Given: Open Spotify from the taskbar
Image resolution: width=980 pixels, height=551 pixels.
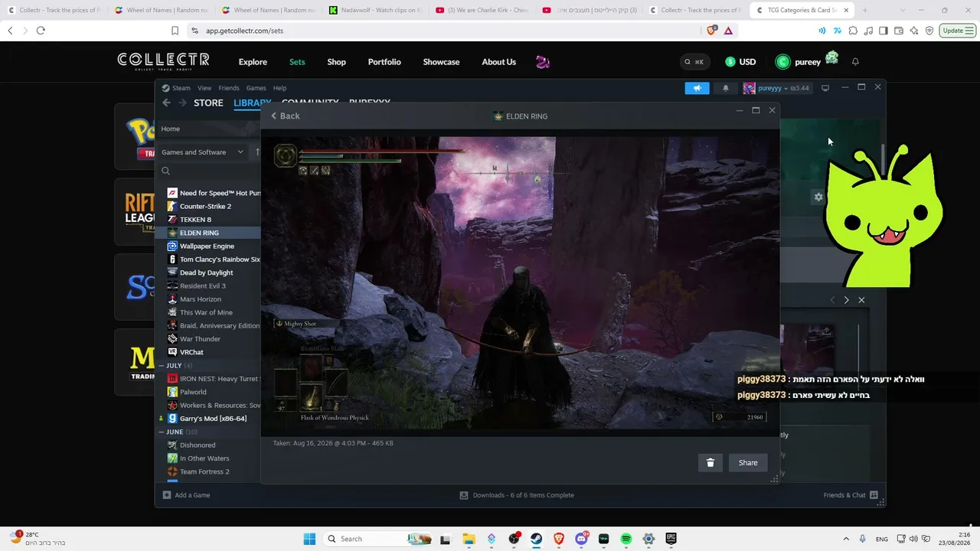Looking at the screenshot, I should [x=626, y=539].
